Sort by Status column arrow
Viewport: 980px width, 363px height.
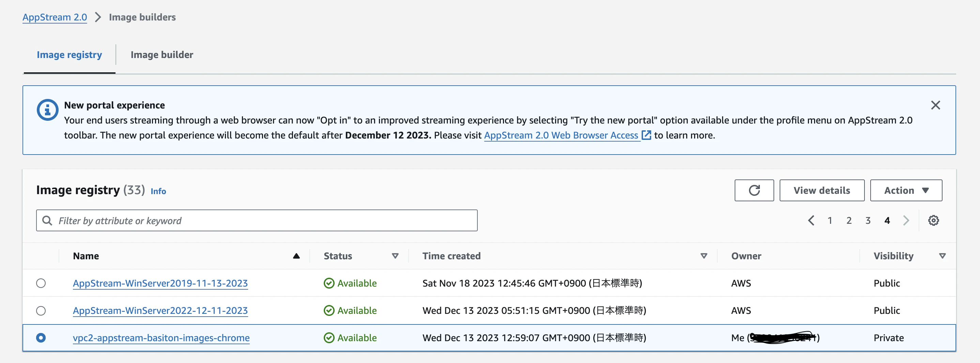point(395,256)
